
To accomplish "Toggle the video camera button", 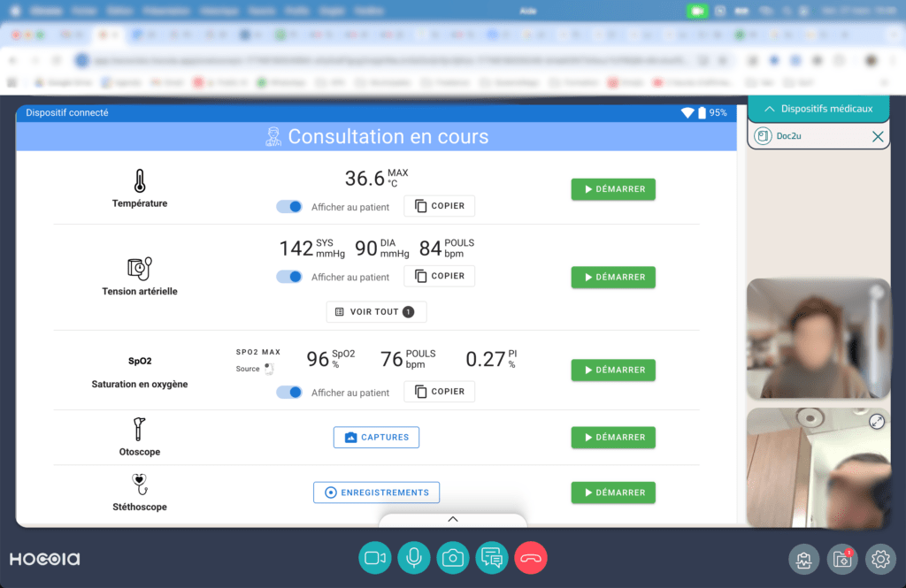I will (x=375, y=558).
